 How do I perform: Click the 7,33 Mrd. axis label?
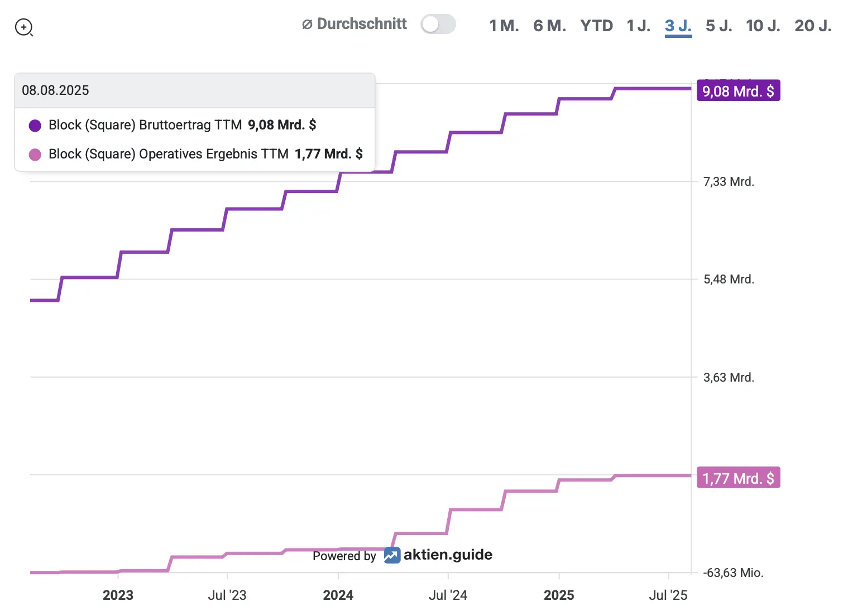click(729, 182)
